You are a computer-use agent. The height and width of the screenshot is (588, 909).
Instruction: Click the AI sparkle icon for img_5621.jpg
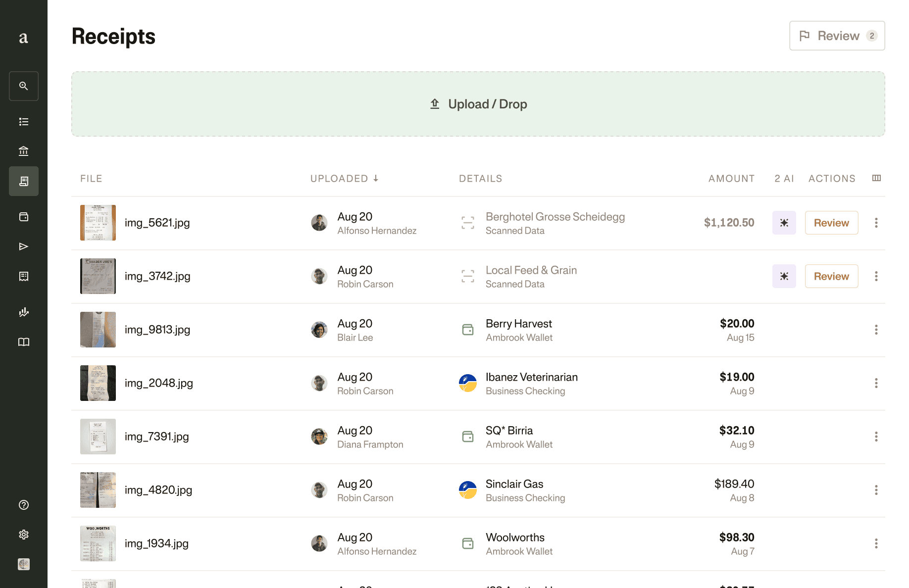pyautogui.click(x=784, y=223)
